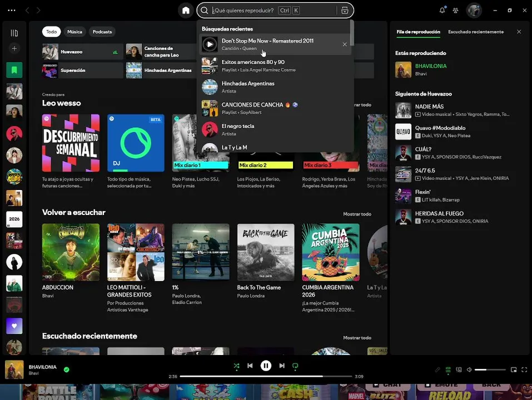Open the user profile avatar
The width and height of the screenshot is (532, 400).
[x=474, y=11]
